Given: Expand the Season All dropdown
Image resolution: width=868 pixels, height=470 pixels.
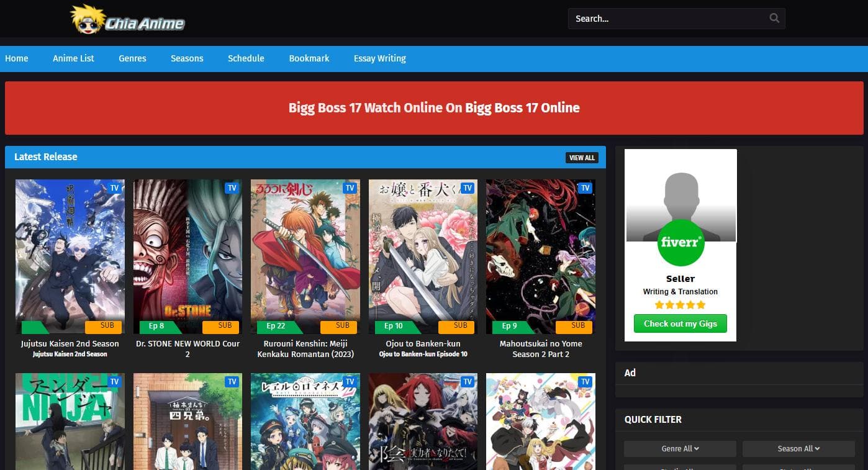Looking at the screenshot, I should click(x=798, y=448).
